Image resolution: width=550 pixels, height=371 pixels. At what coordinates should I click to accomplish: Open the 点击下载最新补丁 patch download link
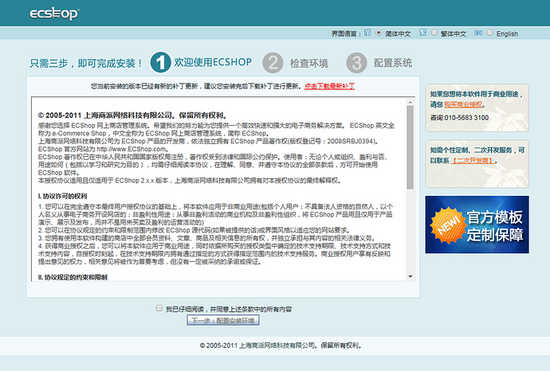coord(330,86)
